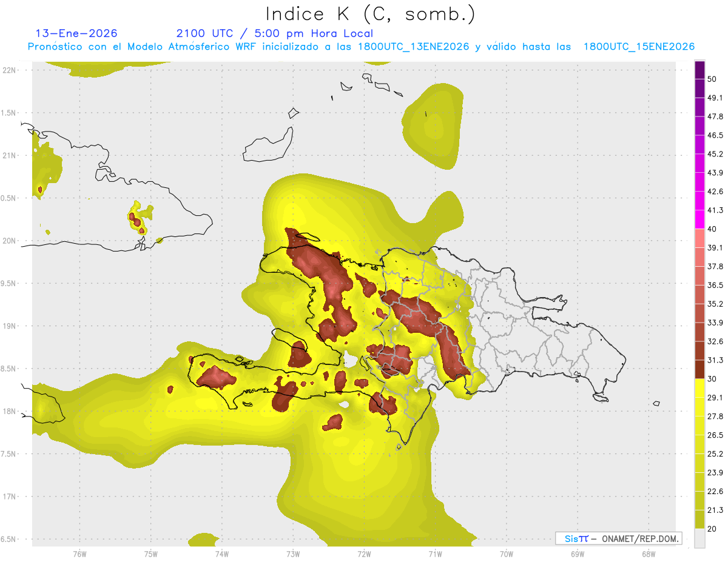Click the "2100 UTC / 5:00 pm Hora Local" time label

275,33
